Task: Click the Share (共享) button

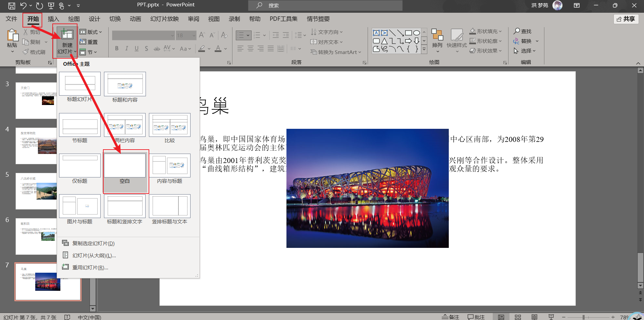Action: tap(626, 19)
